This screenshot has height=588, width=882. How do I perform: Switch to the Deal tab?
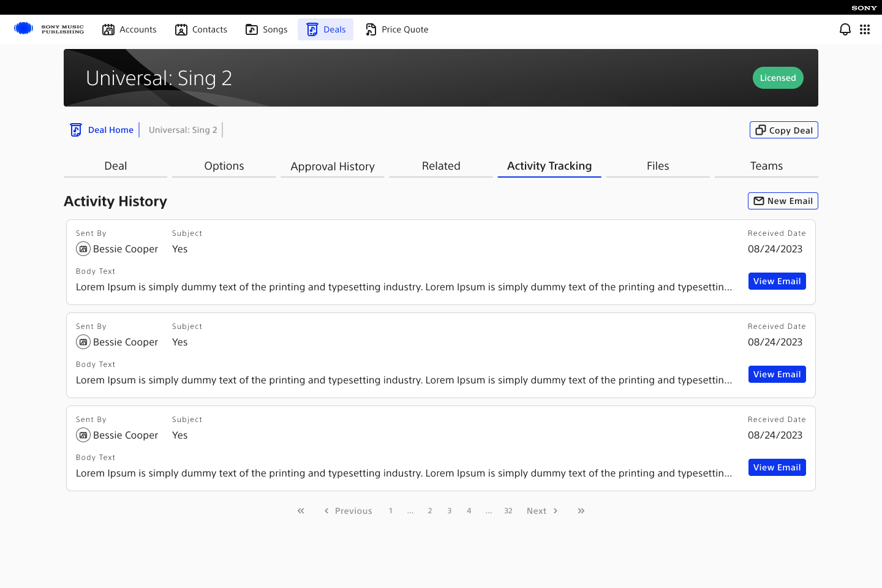click(115, 166)
